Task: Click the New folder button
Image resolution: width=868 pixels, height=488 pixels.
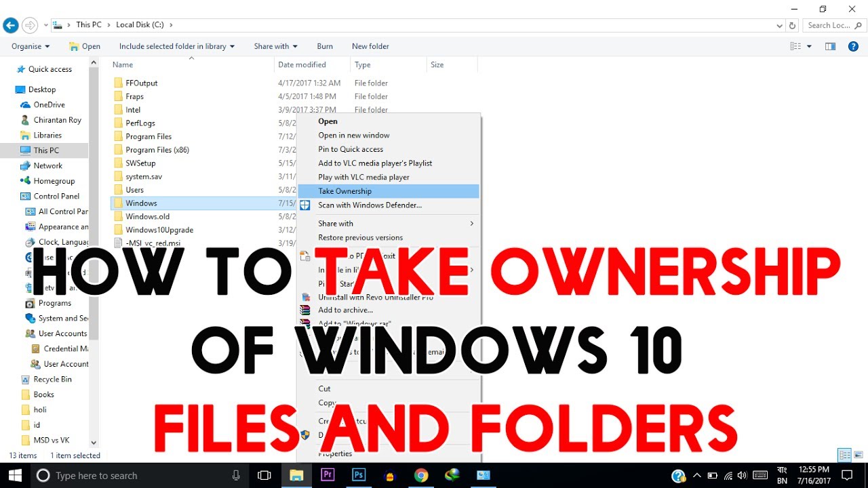Action: (x=370, y=46)
